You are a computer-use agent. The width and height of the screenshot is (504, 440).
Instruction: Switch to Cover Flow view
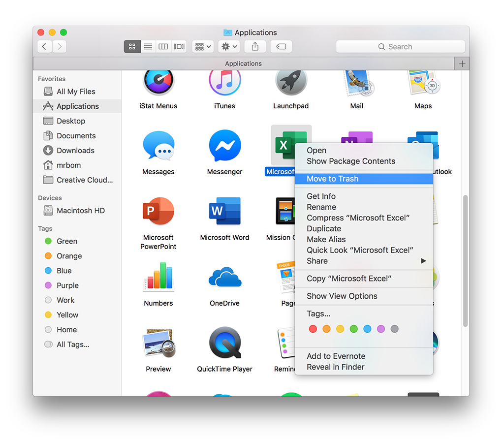coord(179,47)
